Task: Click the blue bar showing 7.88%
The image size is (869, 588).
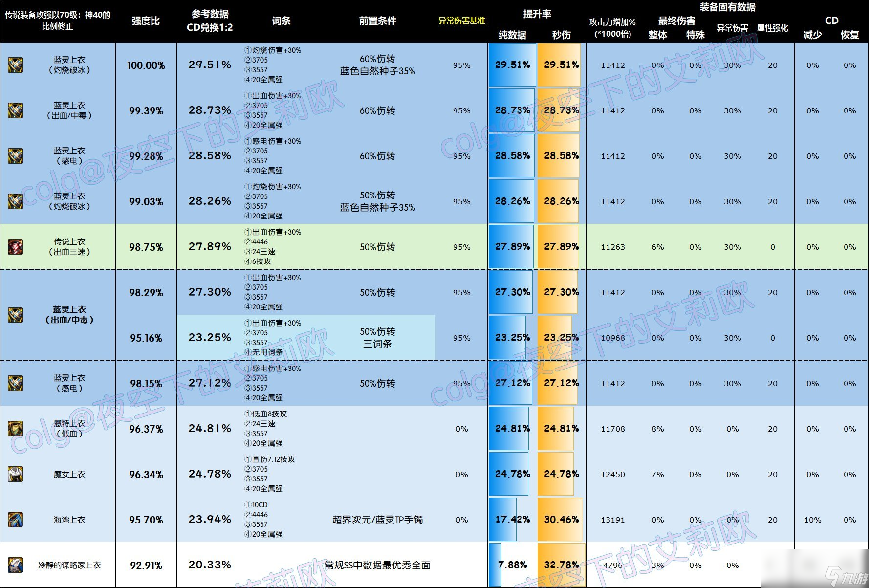Action: click(x=495, y=565)
